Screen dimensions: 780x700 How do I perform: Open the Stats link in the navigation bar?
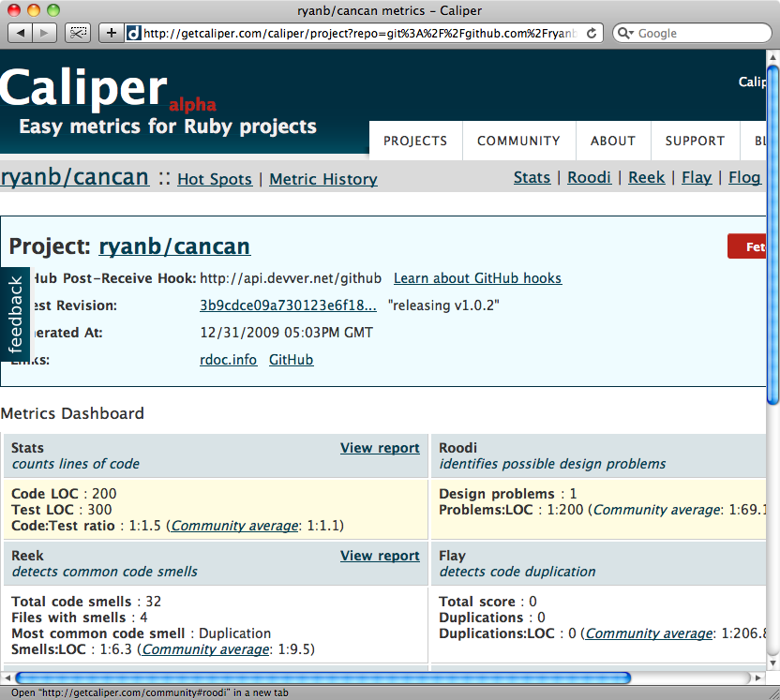[x=532, y=177]
